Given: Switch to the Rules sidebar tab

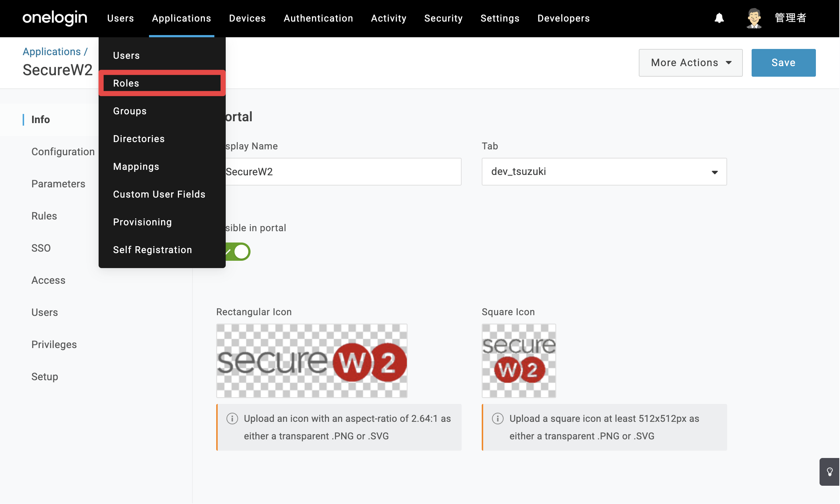Looking at the screenshot, I should point(44,216).
